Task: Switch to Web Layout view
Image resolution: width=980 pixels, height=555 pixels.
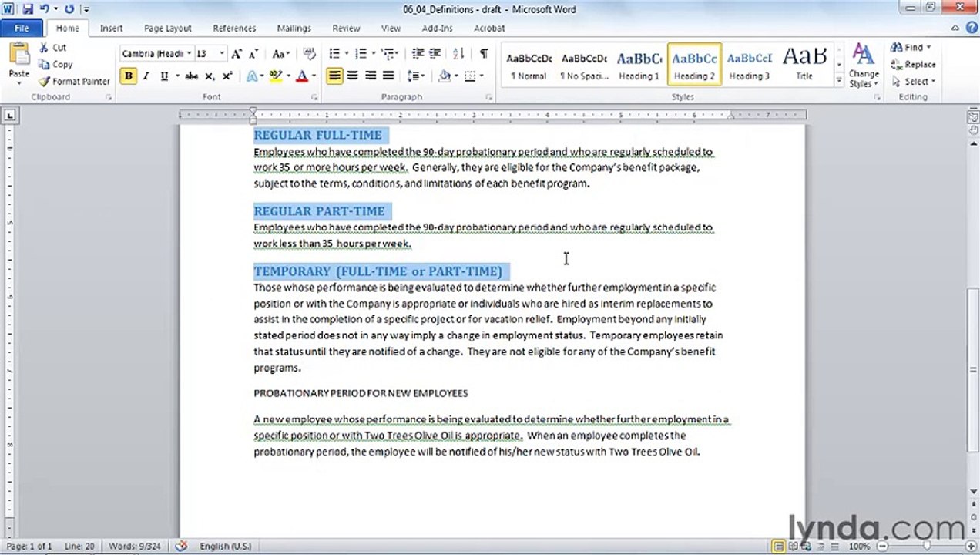Action: [x=806, y=546]
